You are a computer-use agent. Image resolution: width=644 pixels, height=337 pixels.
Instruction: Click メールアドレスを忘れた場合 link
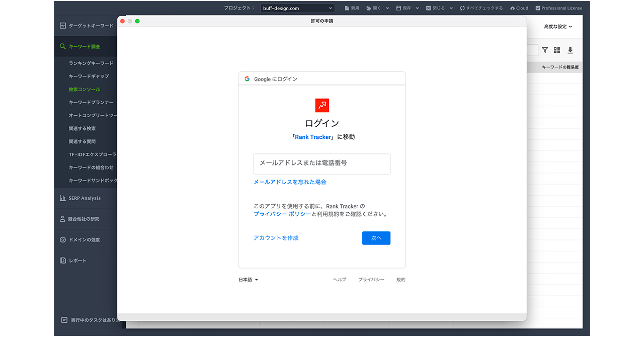(x=290, y=182)
